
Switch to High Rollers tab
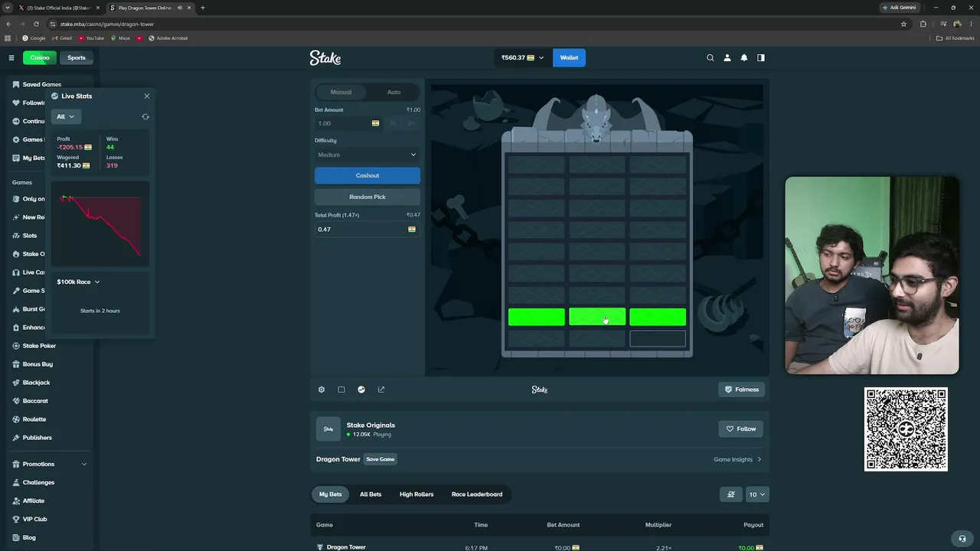tap(416, 494)
